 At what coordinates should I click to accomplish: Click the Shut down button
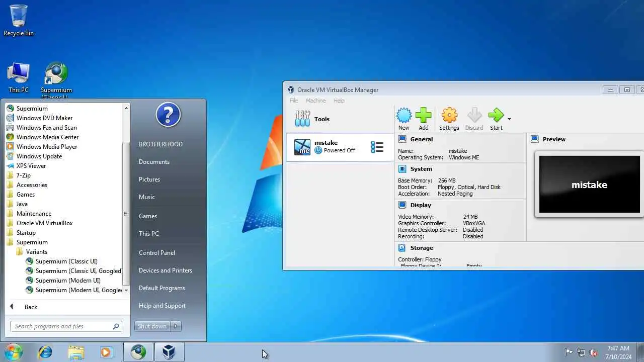coord(152,326)
